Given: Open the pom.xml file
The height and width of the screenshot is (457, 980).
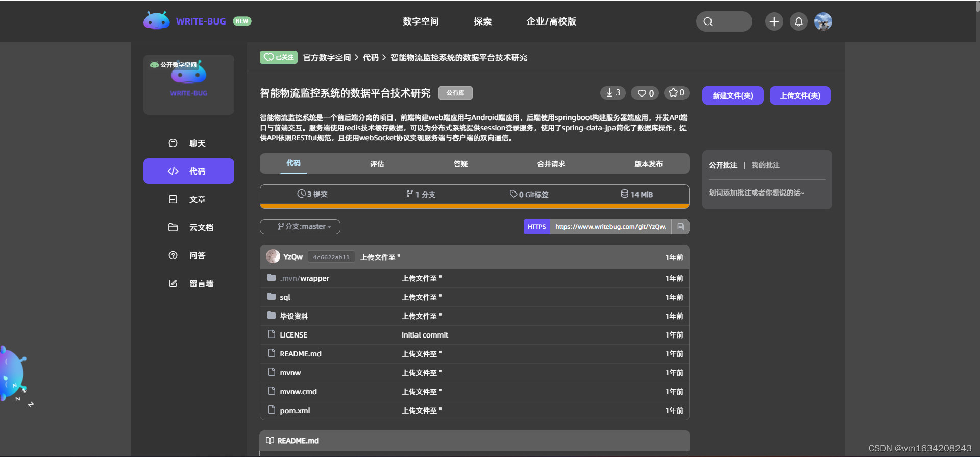Looking at the screenshot, I should point(295,411).
